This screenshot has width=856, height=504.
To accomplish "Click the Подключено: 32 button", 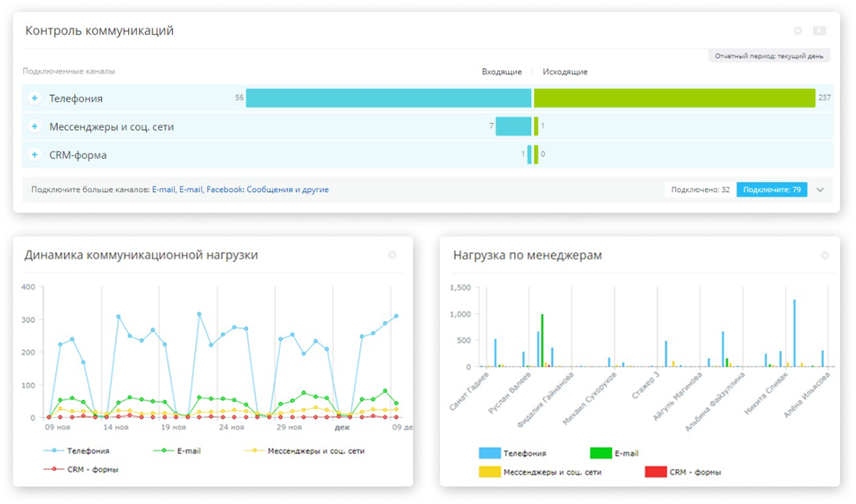I will tap(700, 189).
